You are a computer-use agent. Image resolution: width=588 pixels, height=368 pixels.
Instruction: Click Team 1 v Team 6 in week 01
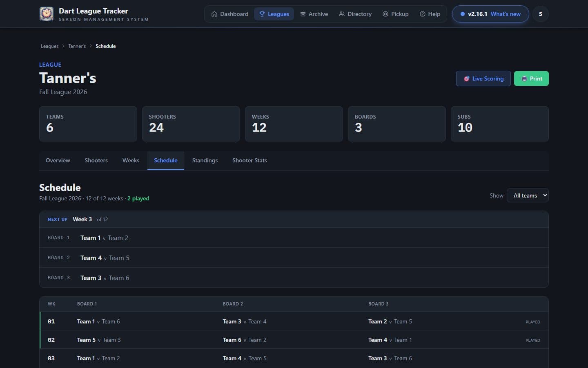click(98, 321)
